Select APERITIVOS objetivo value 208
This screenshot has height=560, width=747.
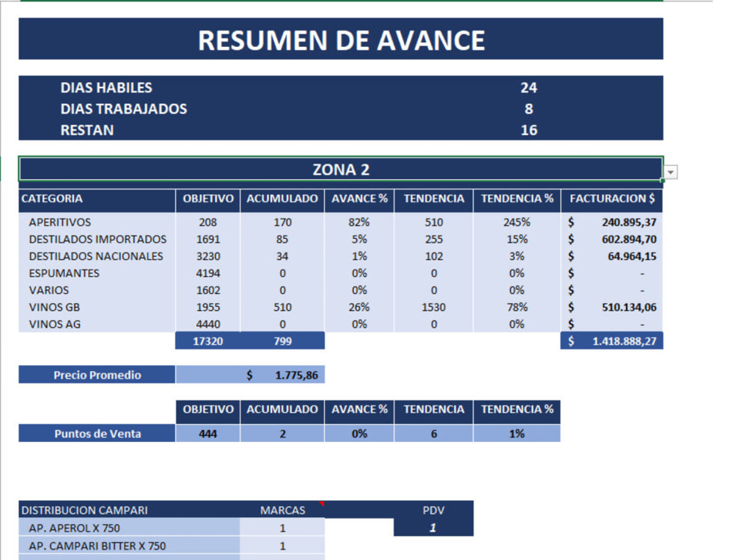208,222
